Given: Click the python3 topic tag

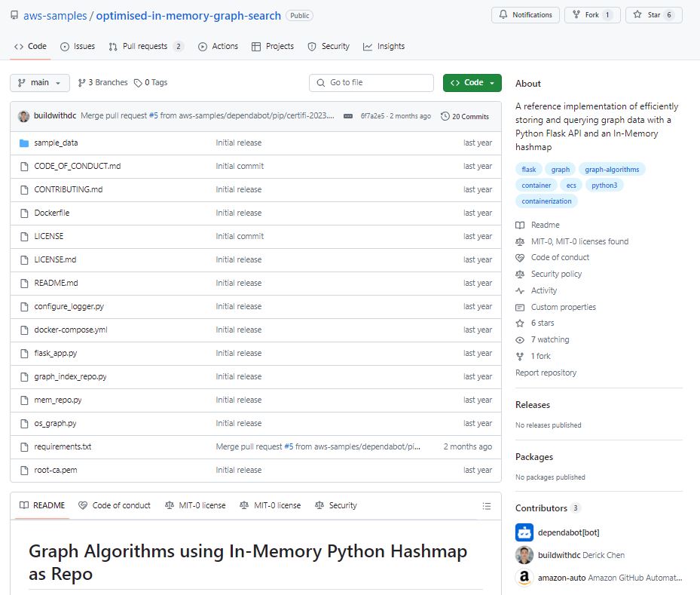Looking at the screenshot, I should [604, 186].
